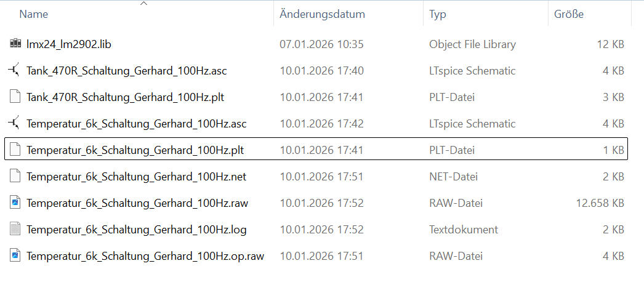Sort files by the Typ column header
The image size is (644, 282).
click(x=438, y=14)
